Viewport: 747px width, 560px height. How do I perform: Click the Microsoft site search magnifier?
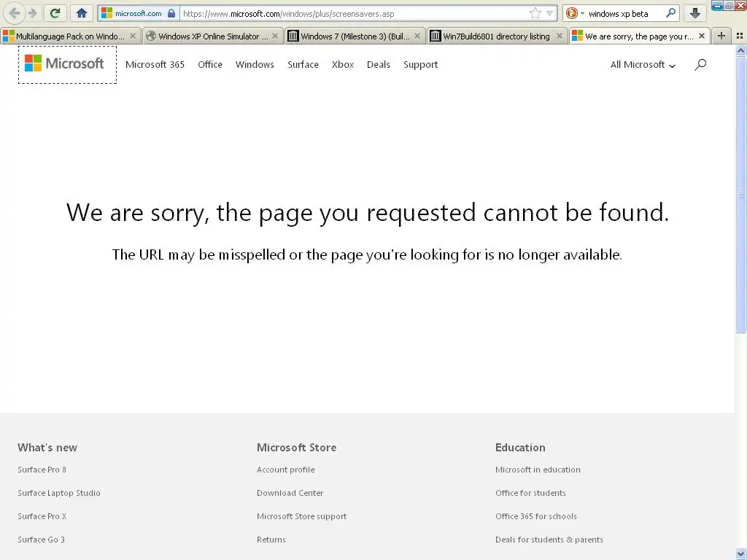700,65
